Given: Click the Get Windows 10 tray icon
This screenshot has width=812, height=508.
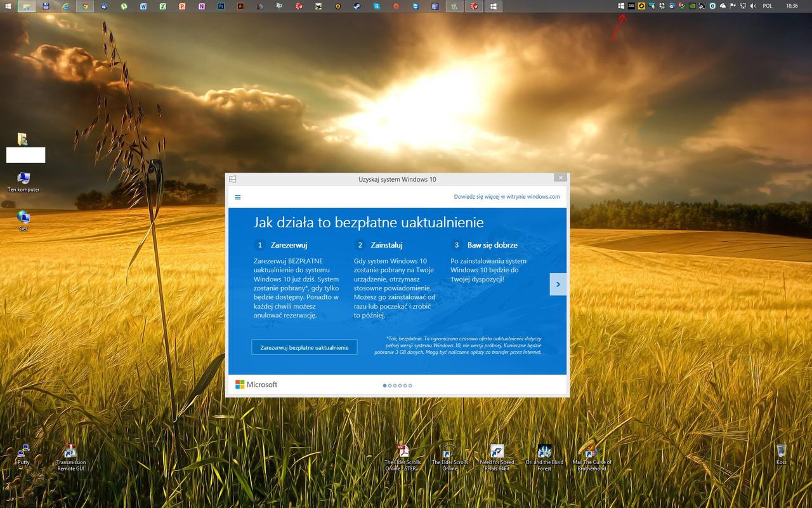Looking at the screenshot, I should 621,6.
